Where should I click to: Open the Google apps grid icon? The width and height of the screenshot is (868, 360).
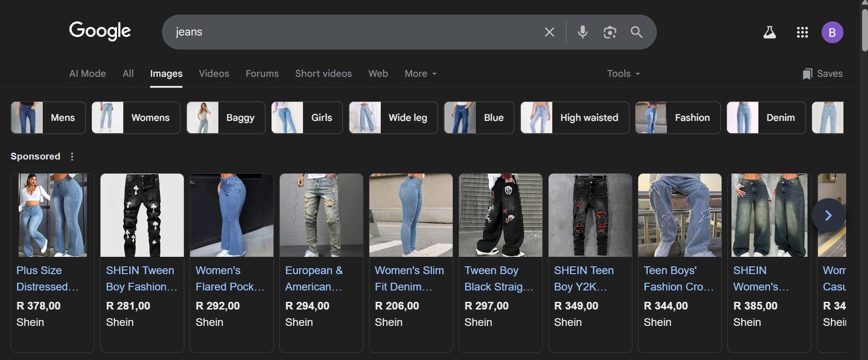[802, 32]
